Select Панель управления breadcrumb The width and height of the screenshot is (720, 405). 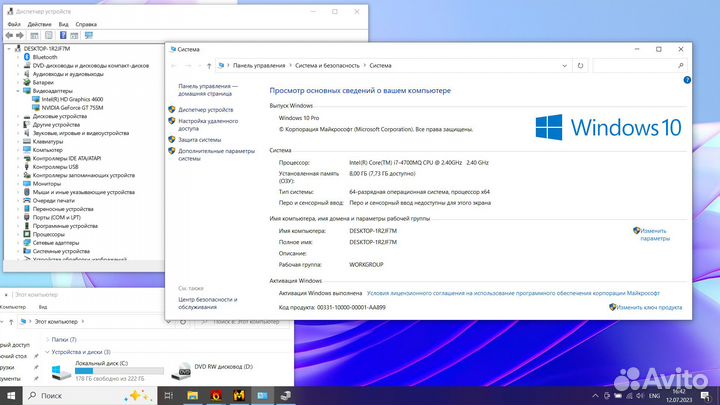pyautogui.click(x=259, y=66)
